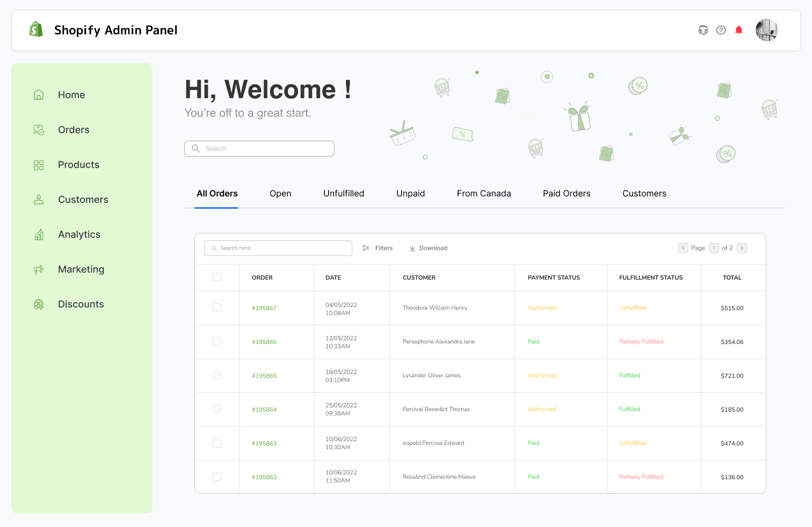Open the Customers sidebar icon
Screen dimensions: 812x527
pyautogui.click(x=38, y=199)
